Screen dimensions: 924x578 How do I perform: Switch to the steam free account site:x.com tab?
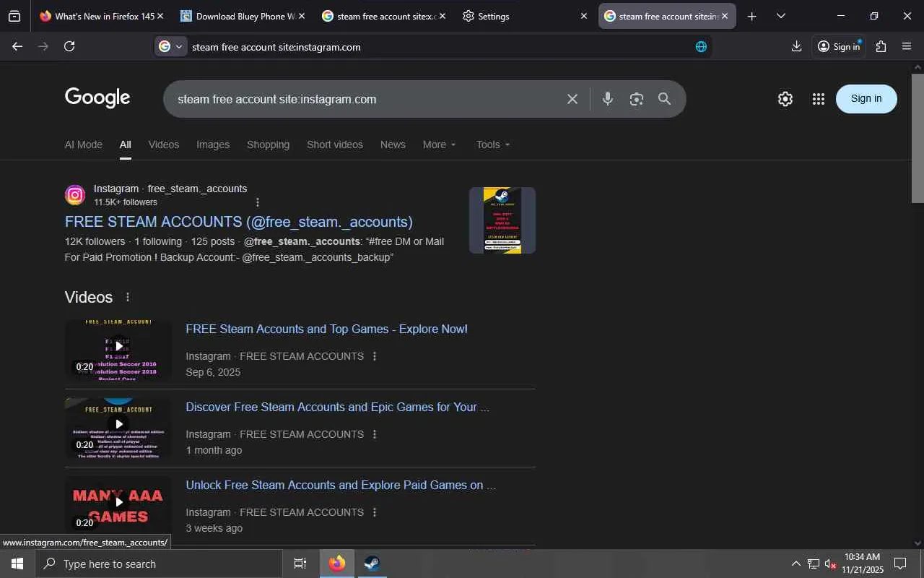(x=383, y=16)
